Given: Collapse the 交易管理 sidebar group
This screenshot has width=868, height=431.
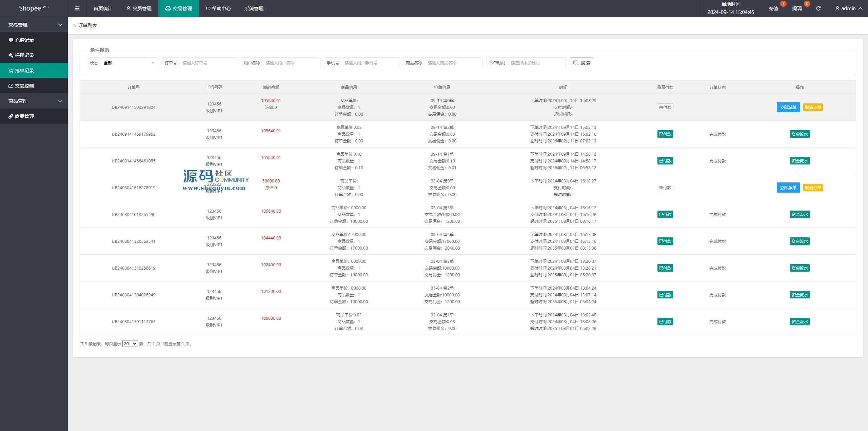Looking at the screenshot, I should [34, 25].
